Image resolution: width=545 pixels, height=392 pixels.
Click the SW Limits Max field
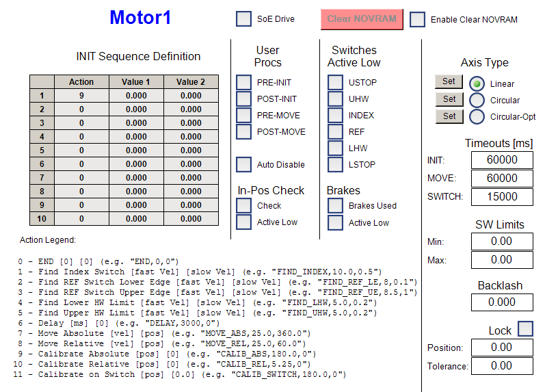click(x=502, y=259)
